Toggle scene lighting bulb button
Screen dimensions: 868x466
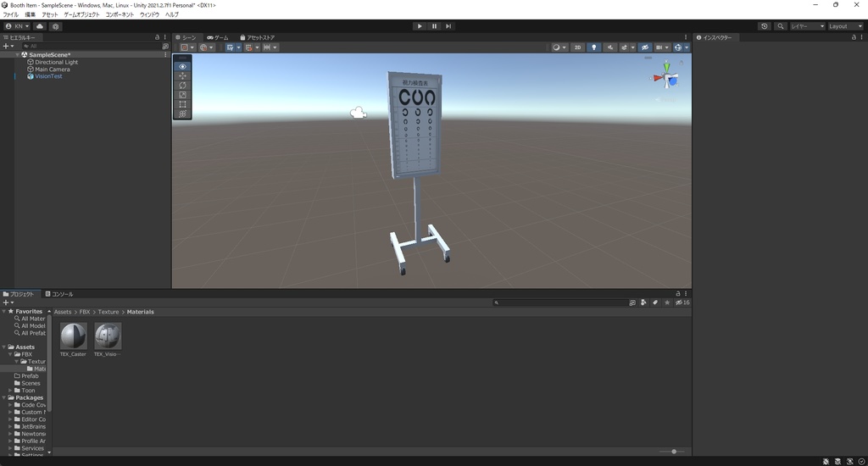(594, 47)
